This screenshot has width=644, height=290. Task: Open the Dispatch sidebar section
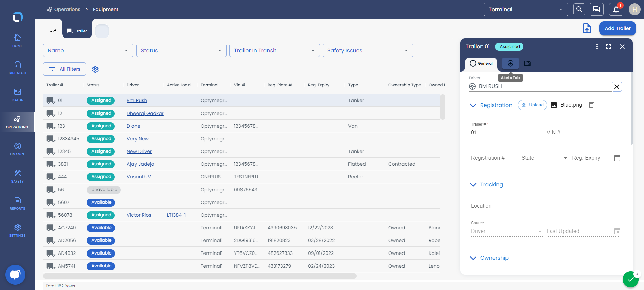17,68
